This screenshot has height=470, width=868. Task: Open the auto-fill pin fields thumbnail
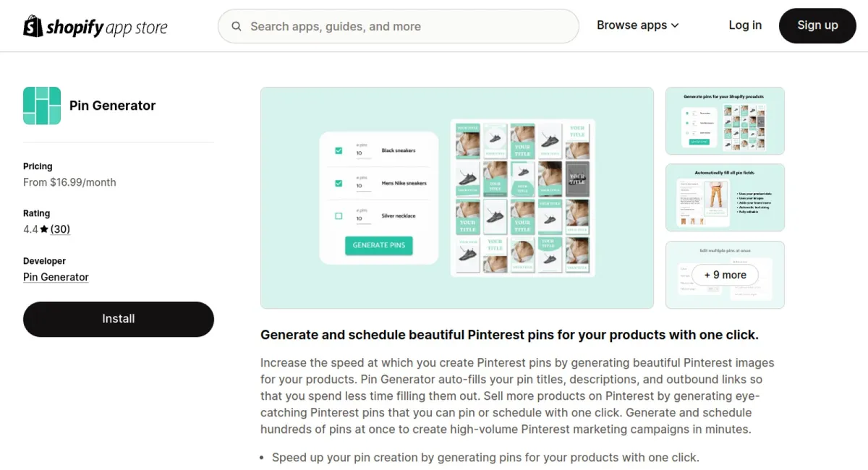tap(725, 197)
